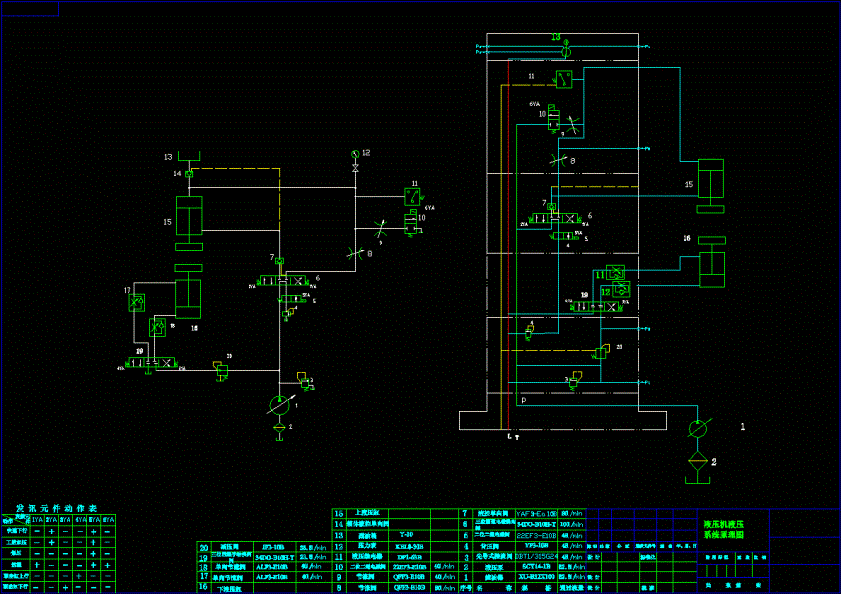Click the YAF3-Ea10B model cell
Viewport: 841px width, 594px height.
pyautogui.click(x=536, y=514)
